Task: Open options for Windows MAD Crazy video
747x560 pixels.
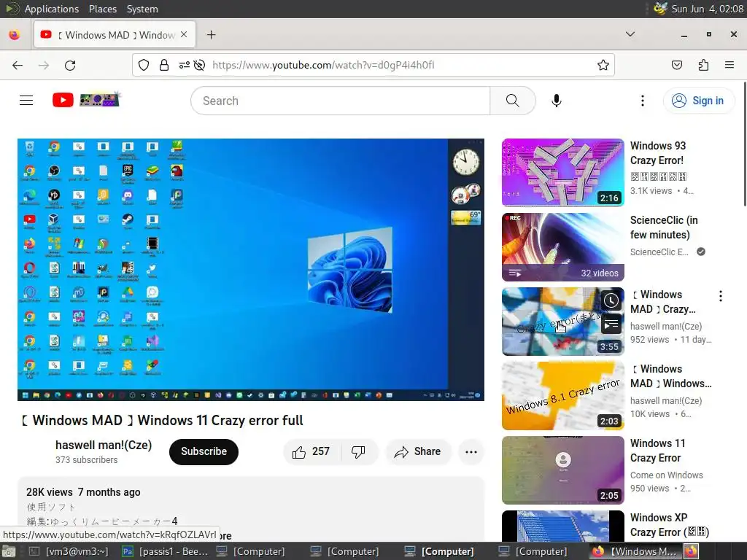Action: [720, 296]
